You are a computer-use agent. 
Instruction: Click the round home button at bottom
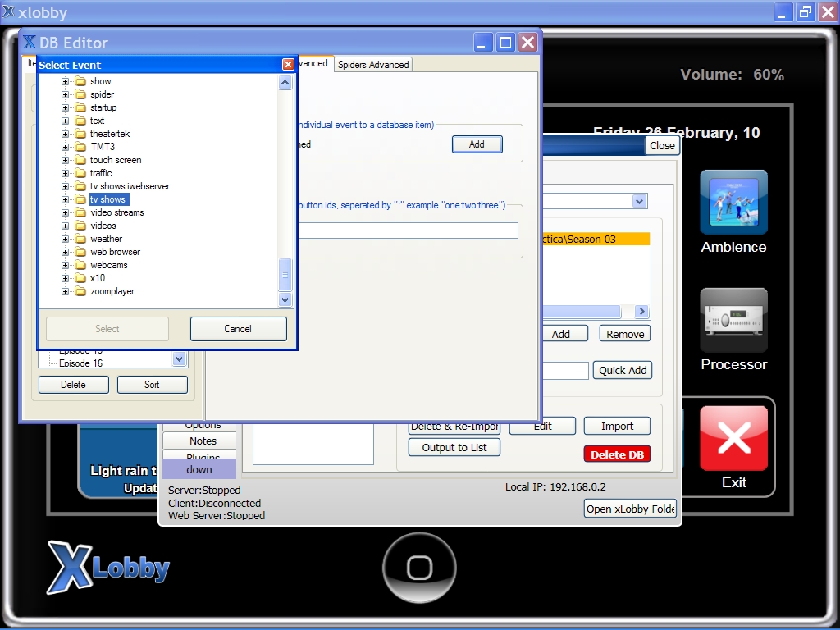[x=419, y=568]
